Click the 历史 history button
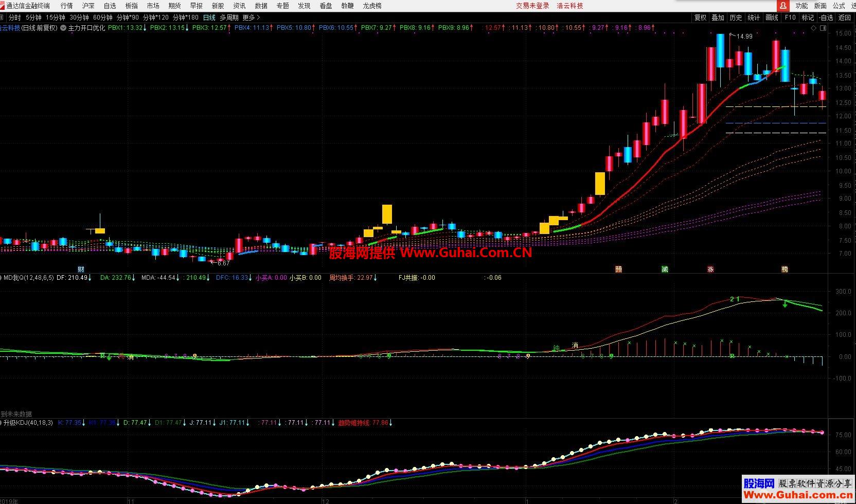The width and height of the screenshot is (856, 504). click(x=736, y=17)
